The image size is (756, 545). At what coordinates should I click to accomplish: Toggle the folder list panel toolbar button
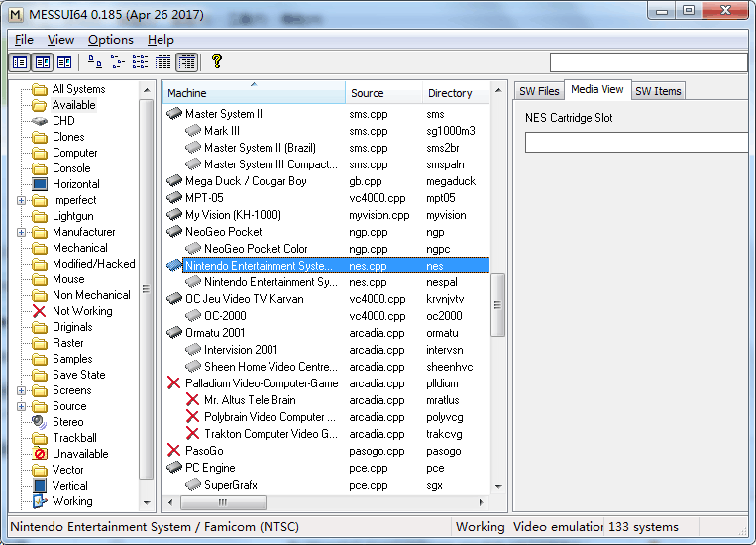pyautogui.click(x=20, y=62)
